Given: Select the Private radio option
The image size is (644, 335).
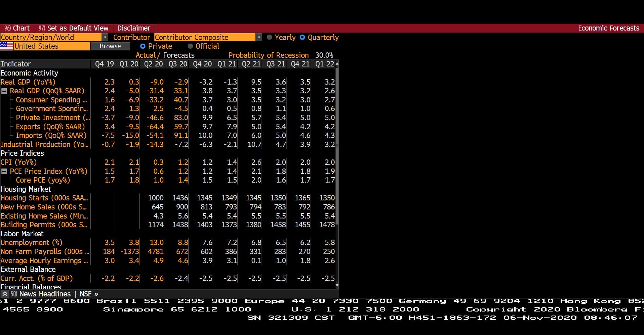Looking at the screenshot, I should [x=143, y=46].
